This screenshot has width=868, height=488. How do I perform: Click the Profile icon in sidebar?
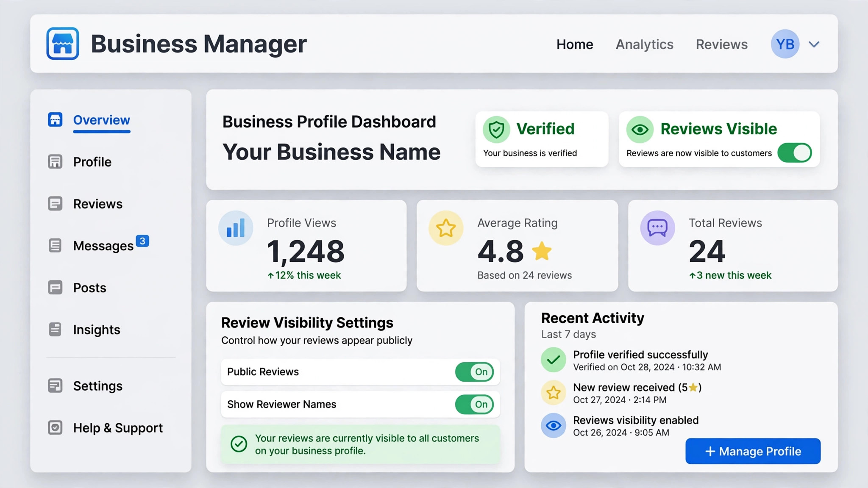coord(55,162)
